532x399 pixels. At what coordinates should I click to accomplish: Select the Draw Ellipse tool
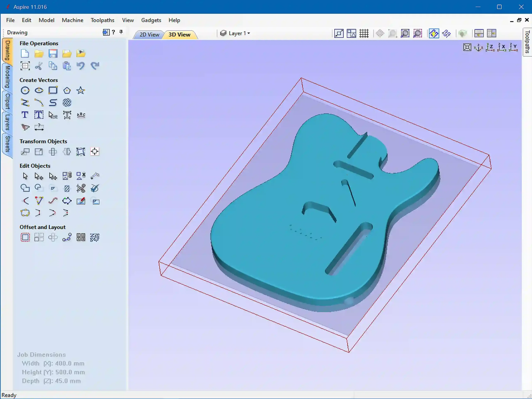(39, 90)
